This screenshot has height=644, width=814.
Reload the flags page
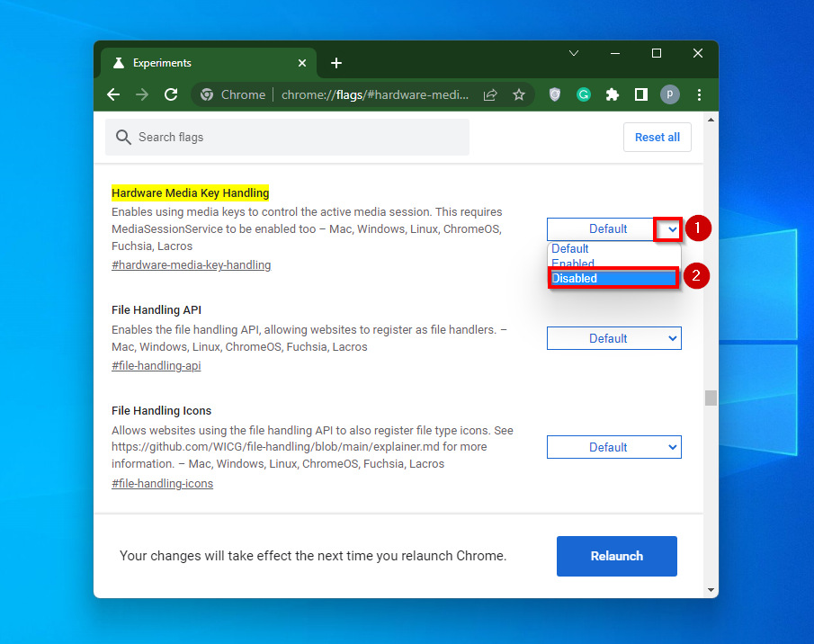[171, 94]
